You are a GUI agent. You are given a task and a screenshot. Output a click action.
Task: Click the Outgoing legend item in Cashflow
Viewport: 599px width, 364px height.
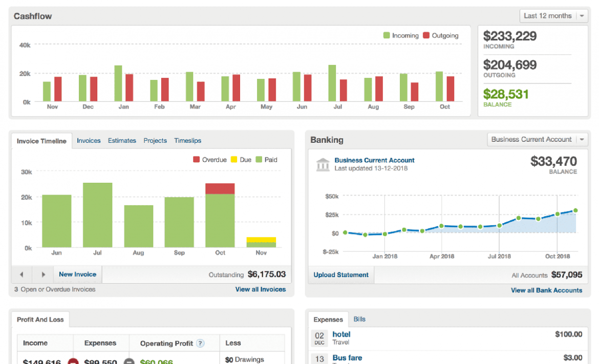440,36
